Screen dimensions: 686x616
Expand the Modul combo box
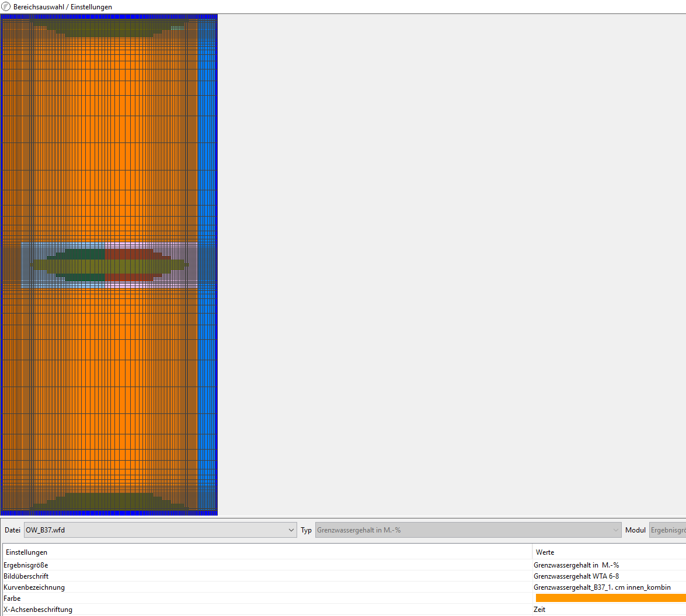click(667, 530)
